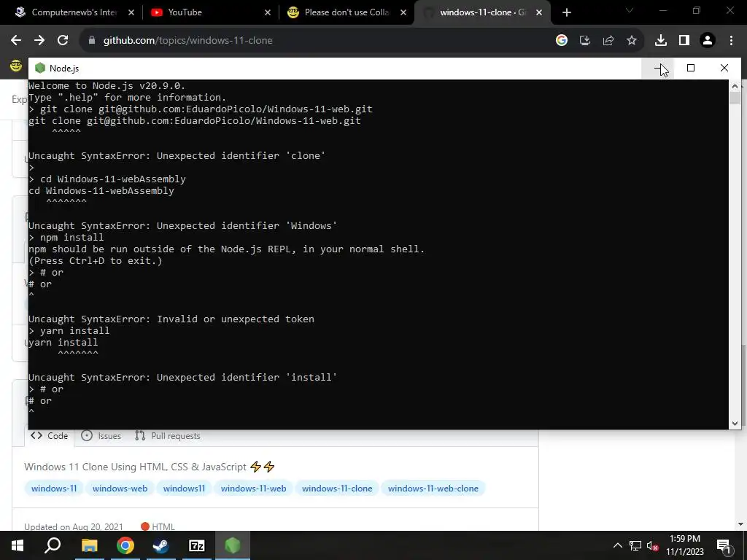Screen dimensions: 747x560
Task: Close the Computernewb's Internet tab
Action: (x=131, y=12)
